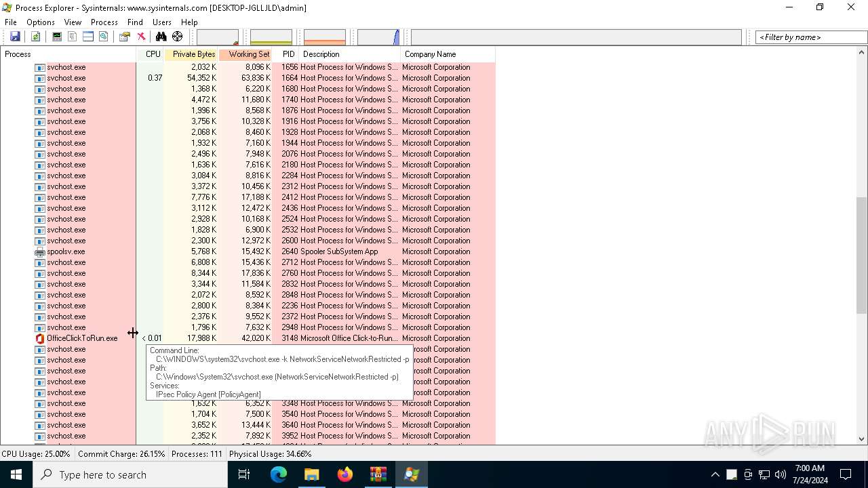
Task: Toggle the lower pane toolbar icon
Action: (x=87, y=37)
